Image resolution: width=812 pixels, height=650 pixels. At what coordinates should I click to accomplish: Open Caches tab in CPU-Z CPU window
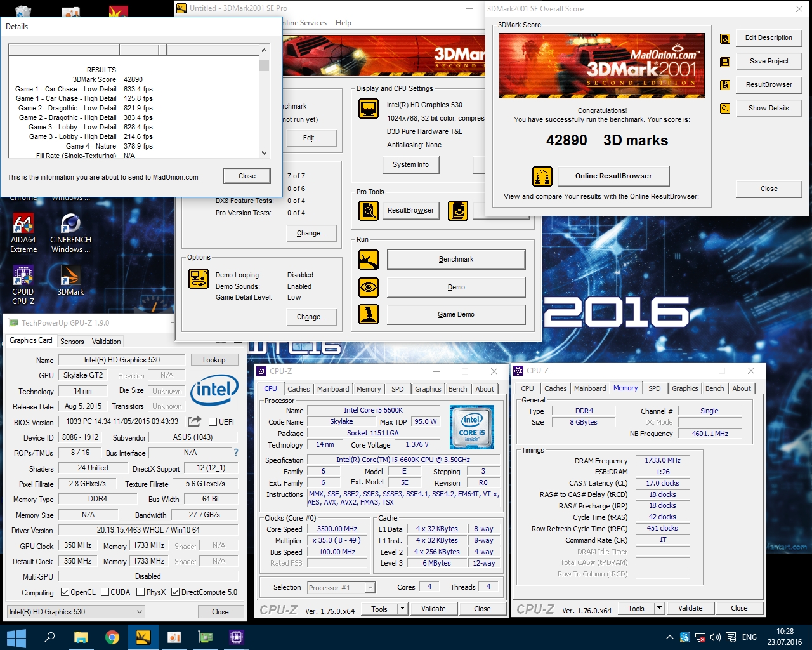[299, 389]
